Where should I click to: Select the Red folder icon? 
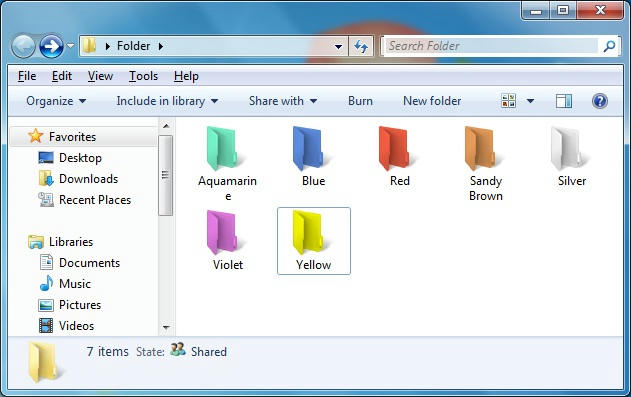point(396,148)
